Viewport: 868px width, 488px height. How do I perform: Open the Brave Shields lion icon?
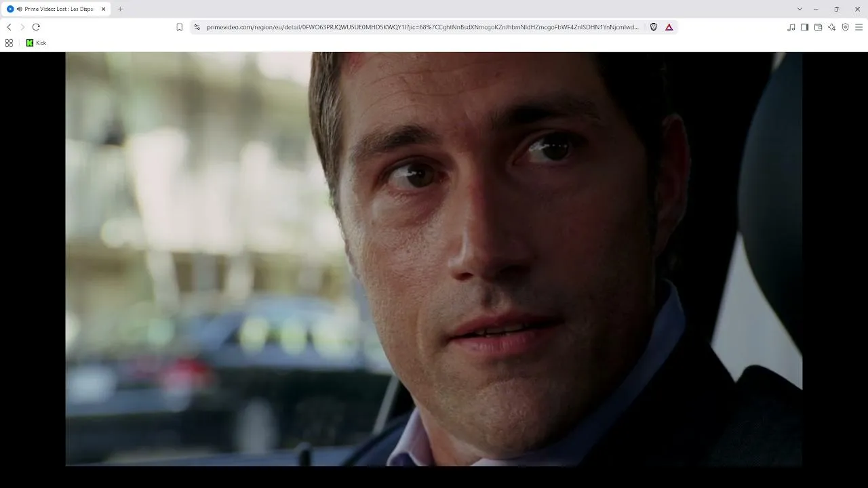click(654, 27)
